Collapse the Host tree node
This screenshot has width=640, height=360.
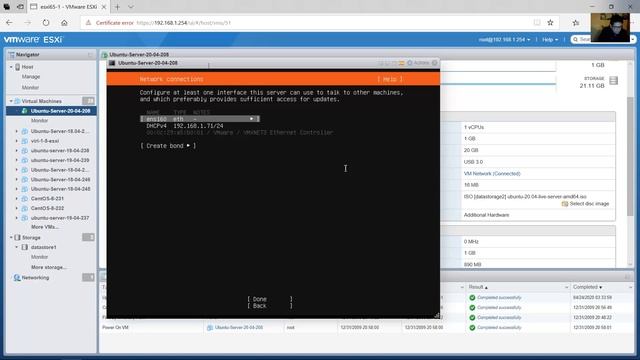coord(11,67)
